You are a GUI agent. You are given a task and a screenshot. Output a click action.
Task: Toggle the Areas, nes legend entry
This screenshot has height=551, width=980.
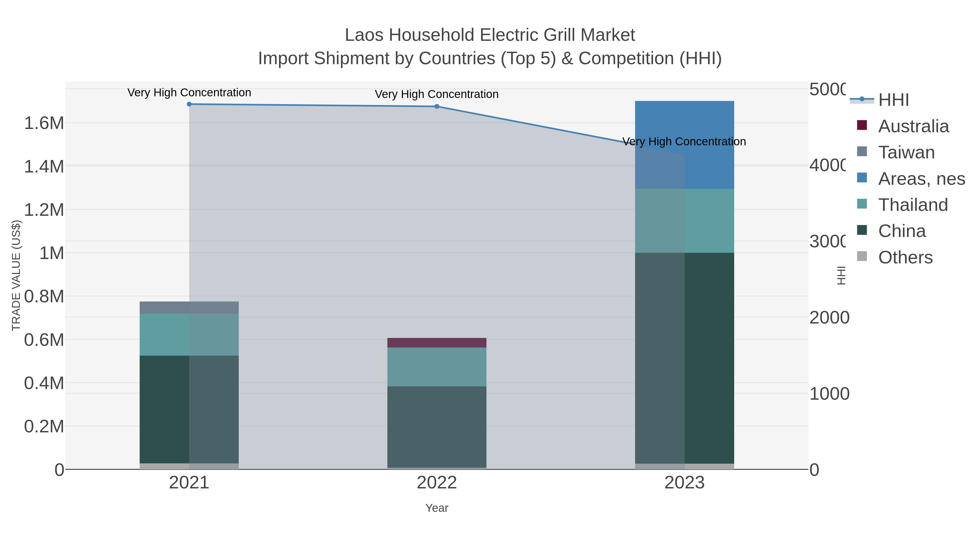tap(911, 178)
